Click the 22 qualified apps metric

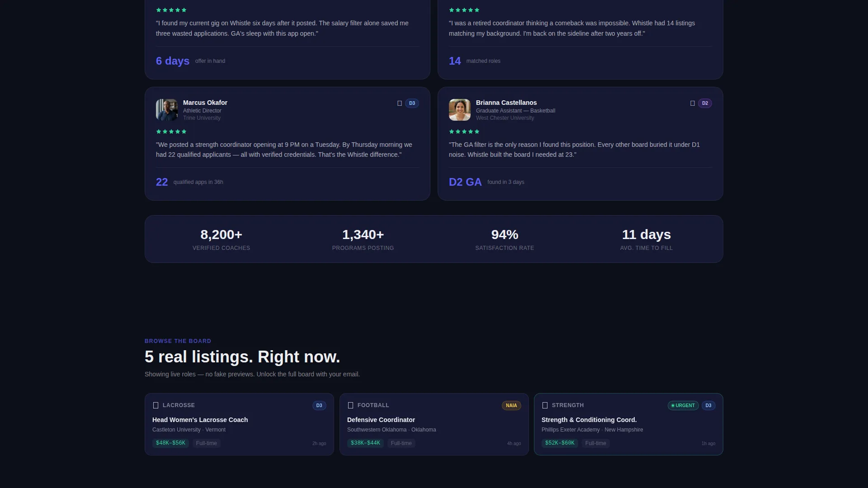[x=189, y=182]
